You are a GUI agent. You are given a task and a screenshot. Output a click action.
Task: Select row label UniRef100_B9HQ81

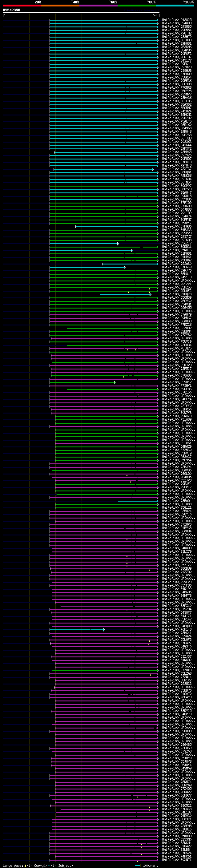pyautogui.click(x=177, y=43)
